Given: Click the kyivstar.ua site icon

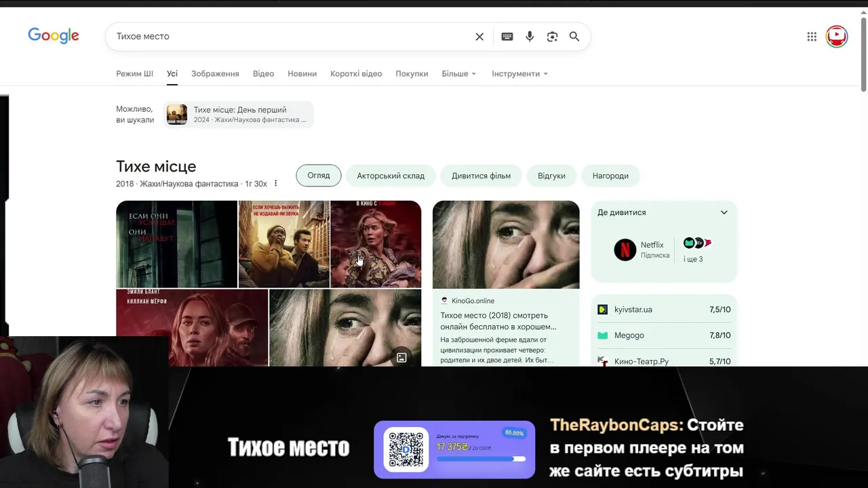Looking at the screenshot, I should pos(602,310).
